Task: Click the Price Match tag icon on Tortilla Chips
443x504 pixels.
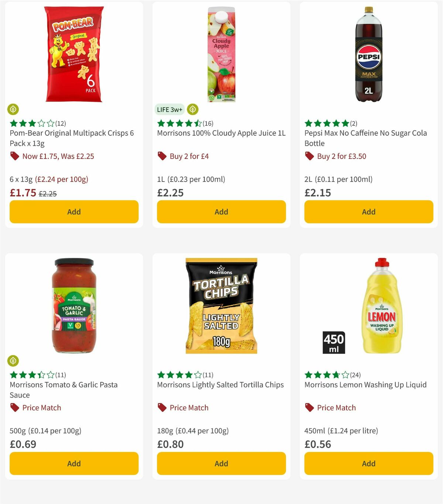Action: point(161,408)
